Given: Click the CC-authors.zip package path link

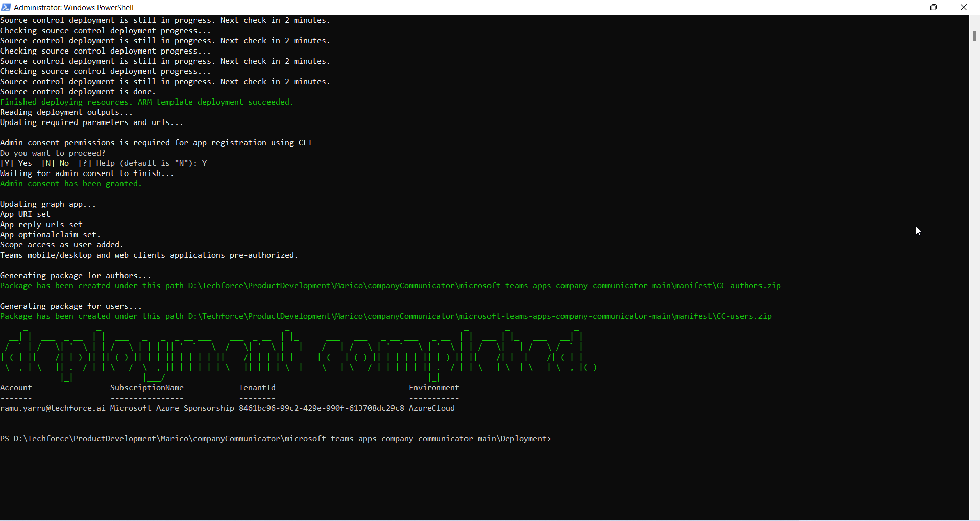Looking at the screenshot, I should 485,286.
